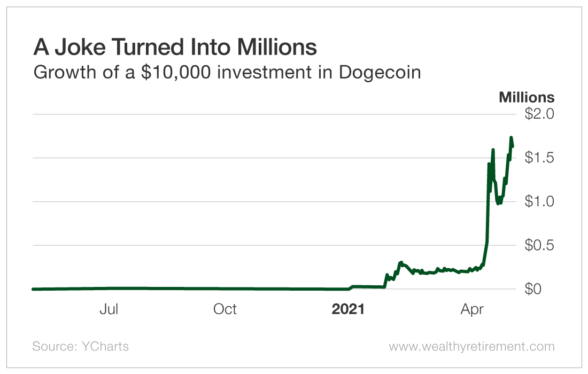Viewport: 588px width, 374px height.
Task: Open the www.wealthyretirement.com link
Action: pos(471,346)
